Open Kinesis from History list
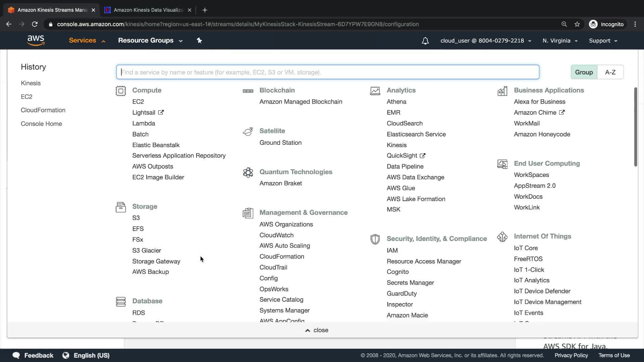 (31, 83)
